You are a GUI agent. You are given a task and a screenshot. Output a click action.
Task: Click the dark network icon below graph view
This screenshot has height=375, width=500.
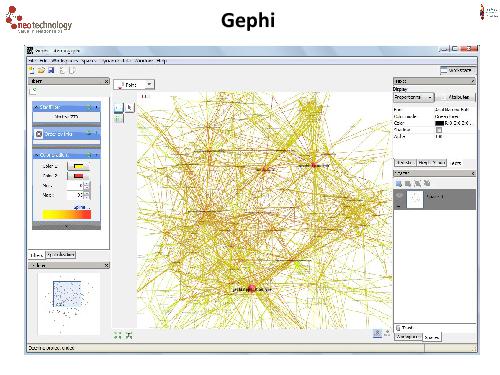(129, 335)
